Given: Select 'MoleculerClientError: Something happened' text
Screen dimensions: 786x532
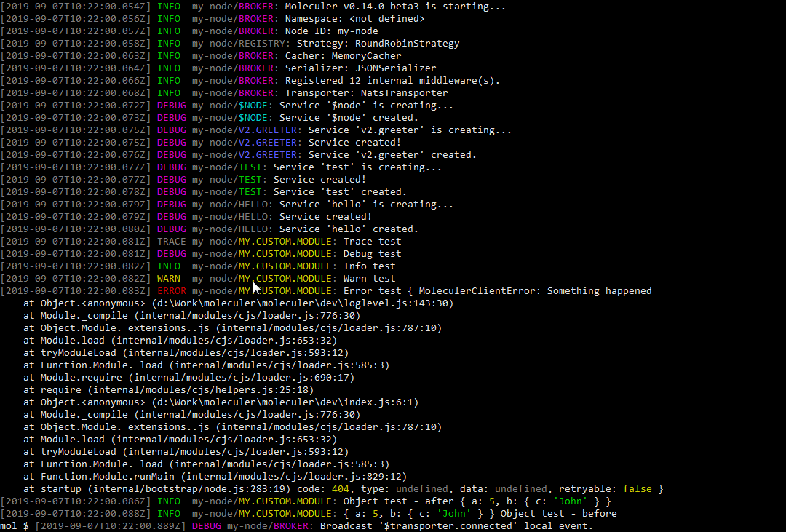Looking at the screenshot, I should (x=536, y=291).
